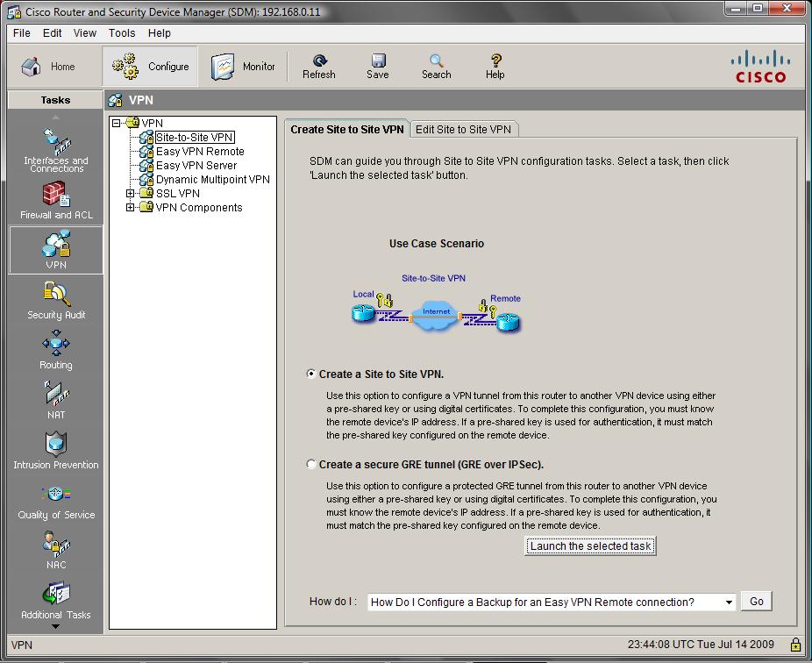Open the How do I dropdown list
812x663 pixels.
pos(729,602)
